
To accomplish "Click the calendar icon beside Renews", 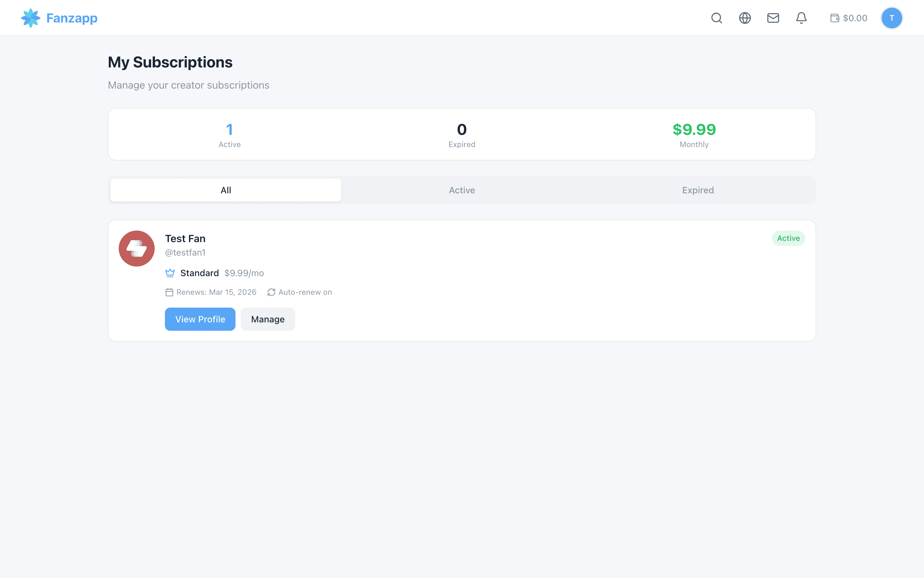I will coord(169,293).
